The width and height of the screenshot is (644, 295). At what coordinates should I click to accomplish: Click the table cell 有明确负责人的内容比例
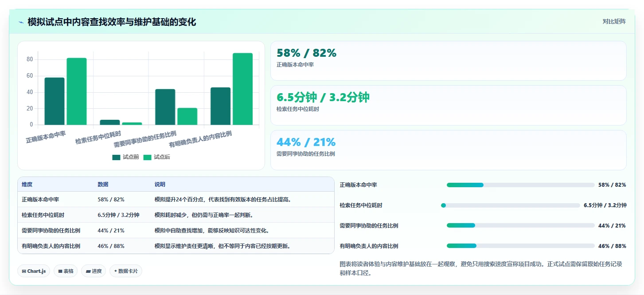click(51, 246)
